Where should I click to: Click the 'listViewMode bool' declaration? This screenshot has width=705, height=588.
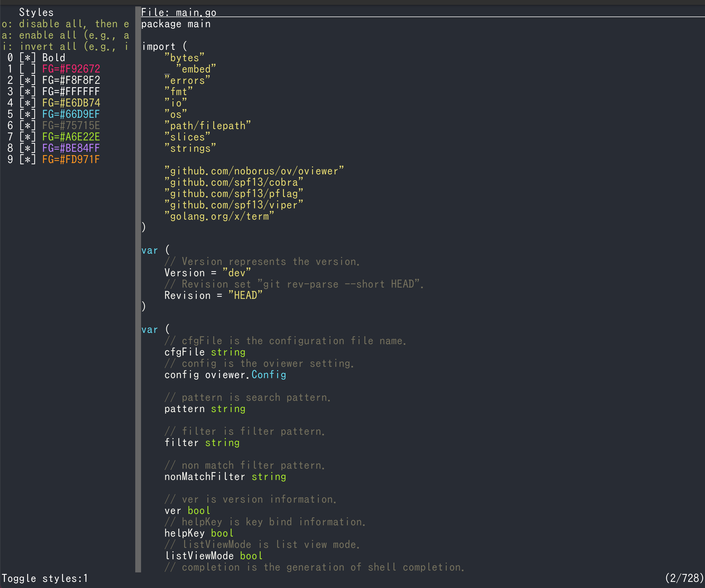pos(214,556)
